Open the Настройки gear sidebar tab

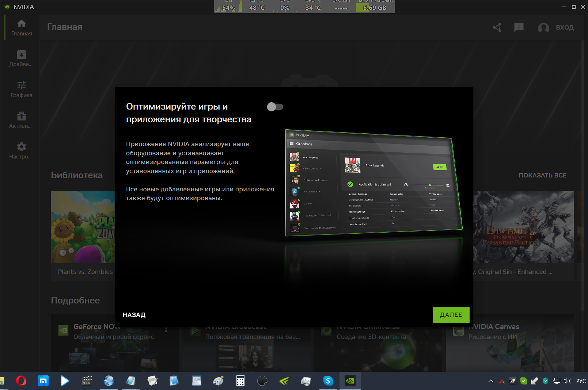coord(21,151)
